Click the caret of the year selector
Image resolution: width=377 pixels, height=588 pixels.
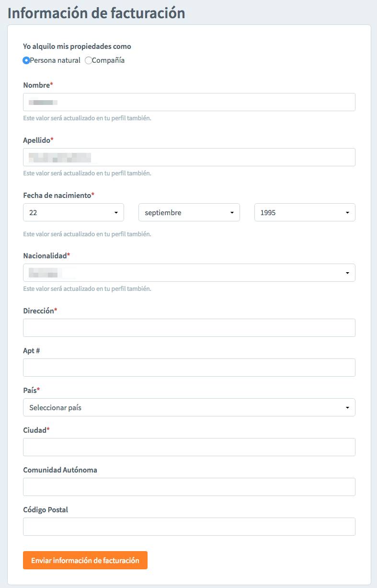tap(347, 213)
